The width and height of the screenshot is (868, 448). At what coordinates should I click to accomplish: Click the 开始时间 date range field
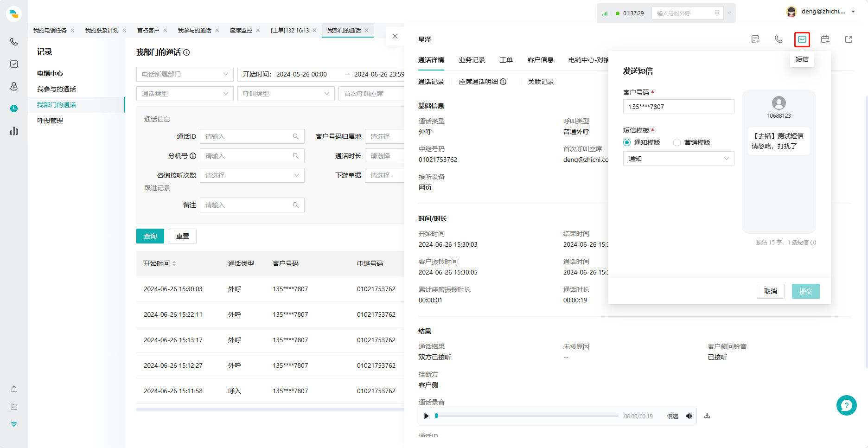(x=321, y=74)
